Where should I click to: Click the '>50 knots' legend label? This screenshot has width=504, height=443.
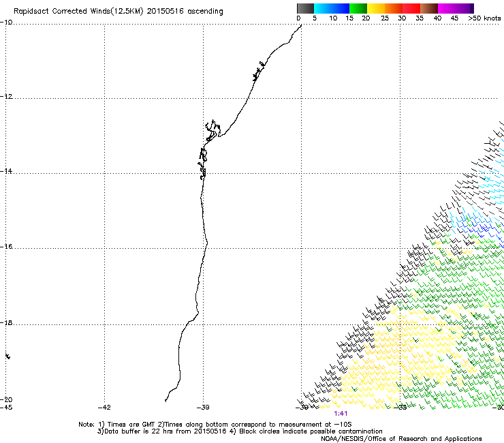(x=484, y=18)
